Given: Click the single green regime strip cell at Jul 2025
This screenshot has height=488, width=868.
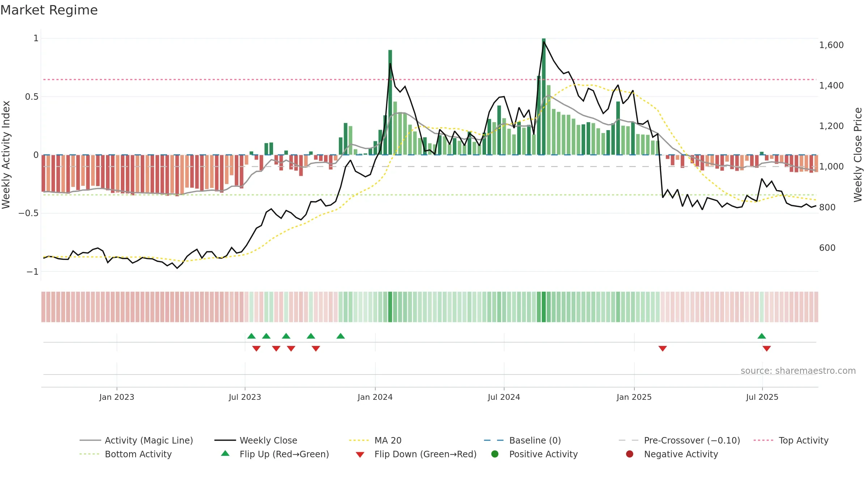Looking at the screenshot, I should [762, 307].
